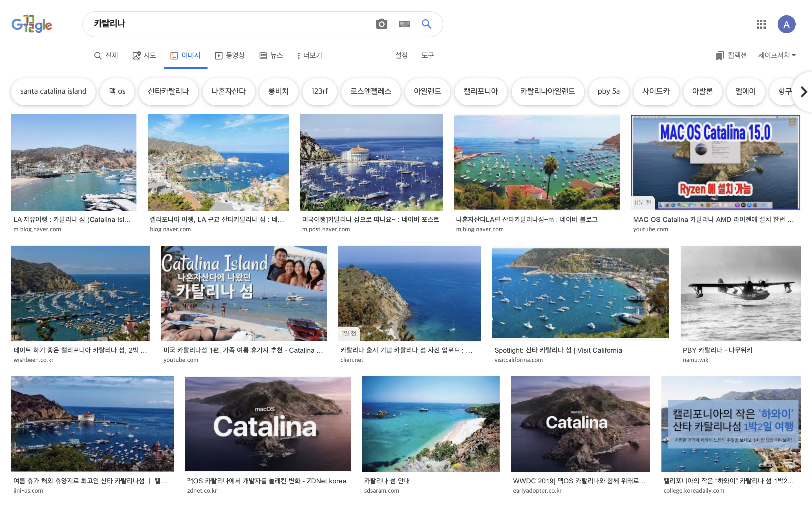Open the 설정 link
812x507 pixels.
(x=401, y=55)
